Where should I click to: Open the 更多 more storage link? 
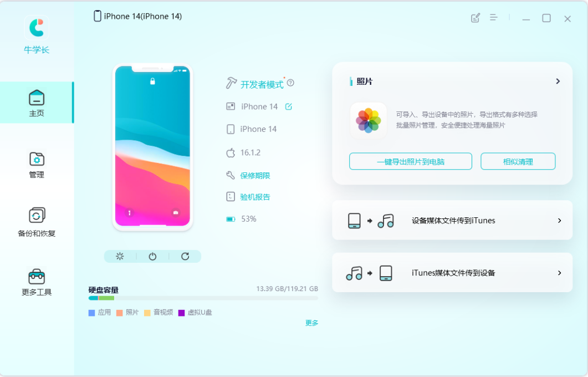(311, 323)
